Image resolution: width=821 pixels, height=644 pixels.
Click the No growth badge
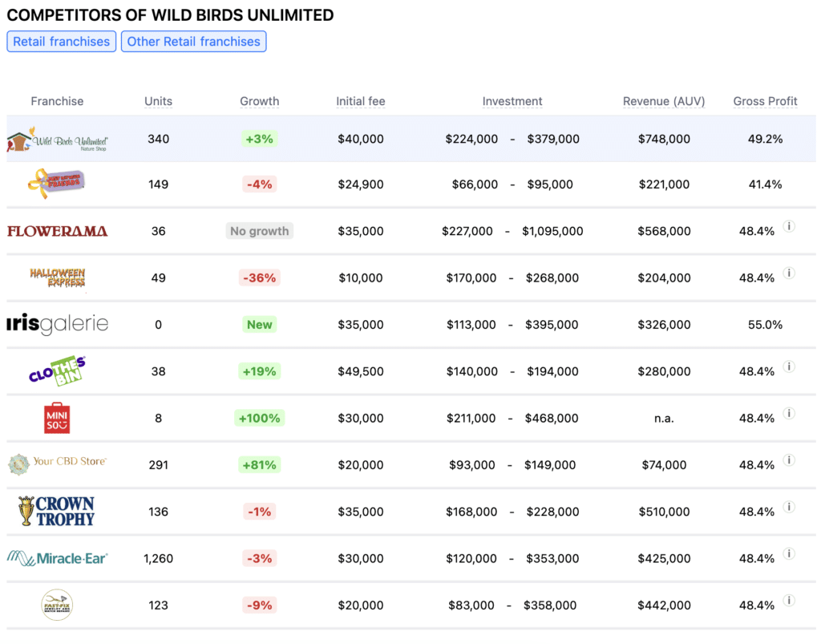pyautogui.click(x=259, y=231)
